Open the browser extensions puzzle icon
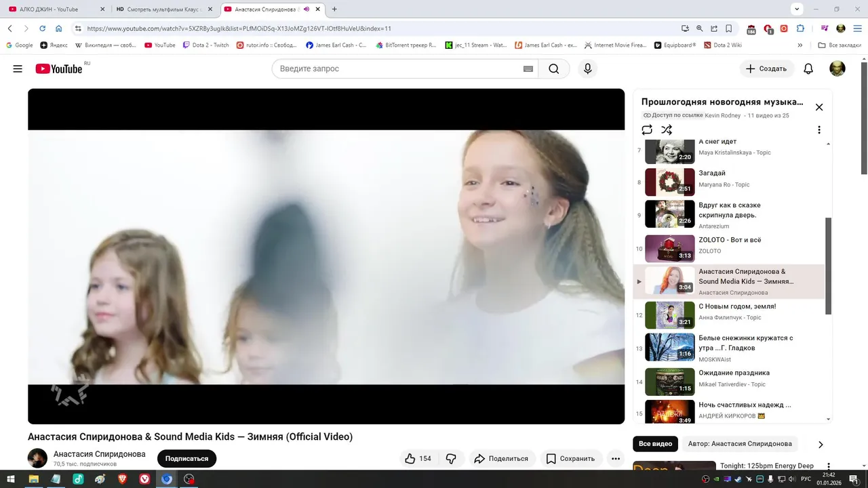This screenshot has height=488, width=868. (800, 28)
